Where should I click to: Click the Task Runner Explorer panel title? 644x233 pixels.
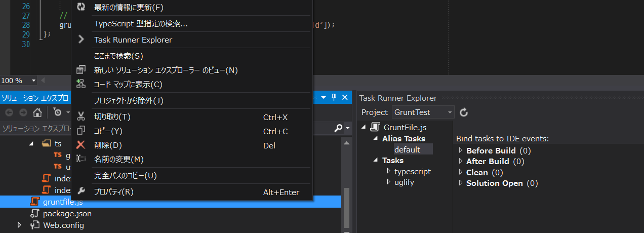(x=397, y=98)
